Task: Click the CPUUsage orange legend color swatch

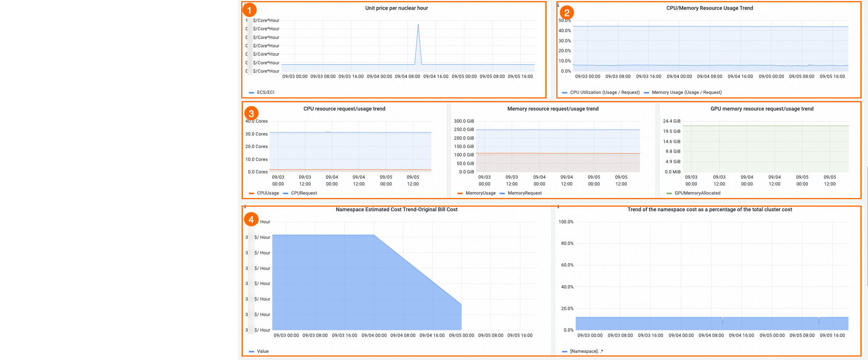Action: point(251,193)
